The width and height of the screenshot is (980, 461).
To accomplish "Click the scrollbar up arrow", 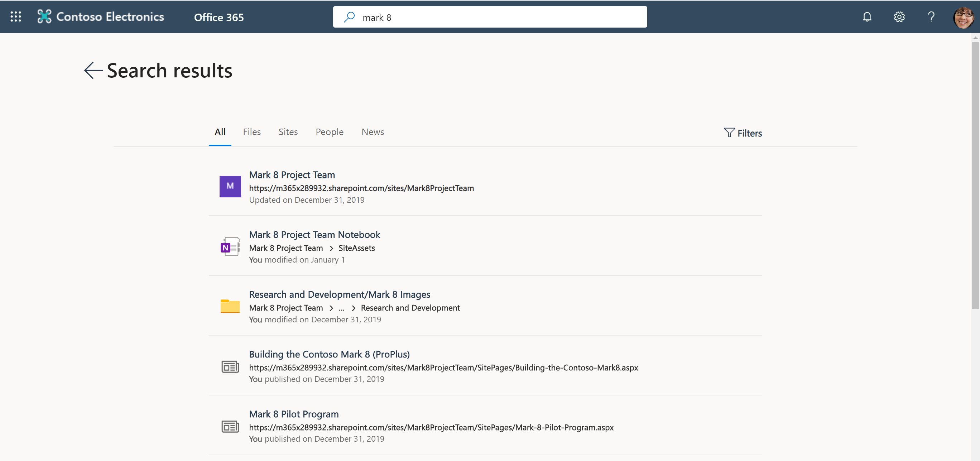I will (975, 37).
